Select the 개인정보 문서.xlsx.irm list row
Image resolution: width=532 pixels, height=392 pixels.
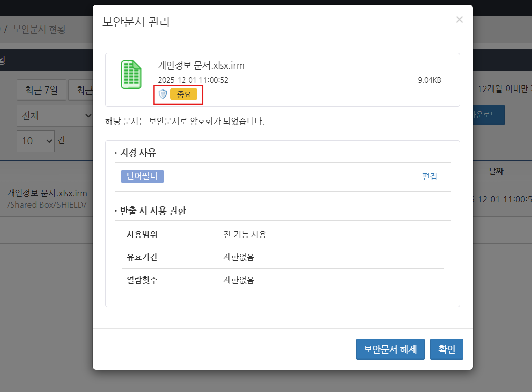[47, 193]
